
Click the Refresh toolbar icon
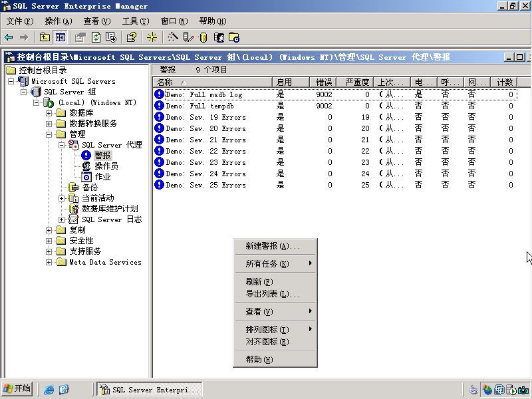click(x=96, y=37)
